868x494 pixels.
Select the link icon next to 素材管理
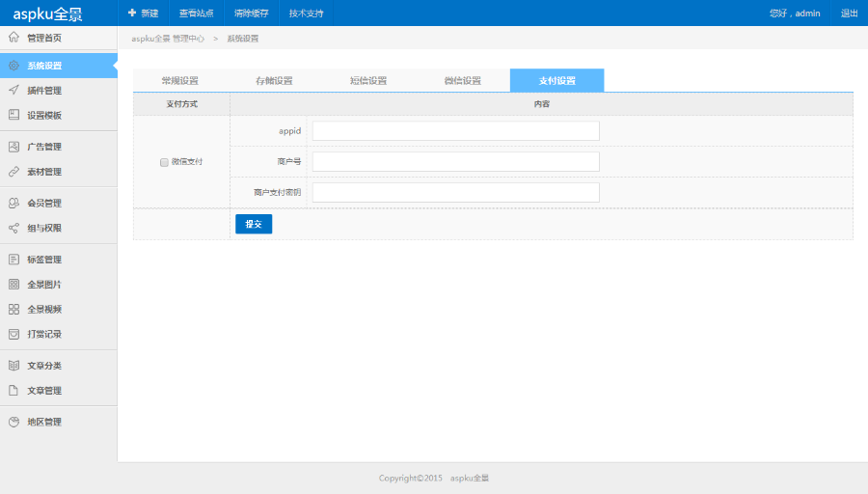[x=14, y=172]
